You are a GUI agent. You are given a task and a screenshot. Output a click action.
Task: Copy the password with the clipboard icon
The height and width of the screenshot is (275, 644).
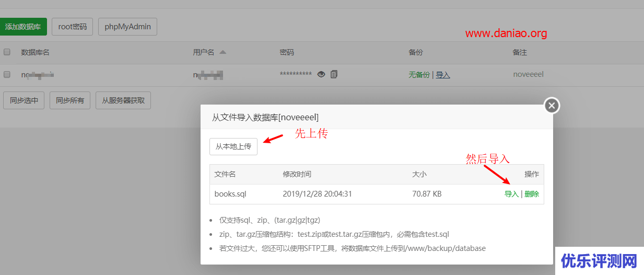334,75
